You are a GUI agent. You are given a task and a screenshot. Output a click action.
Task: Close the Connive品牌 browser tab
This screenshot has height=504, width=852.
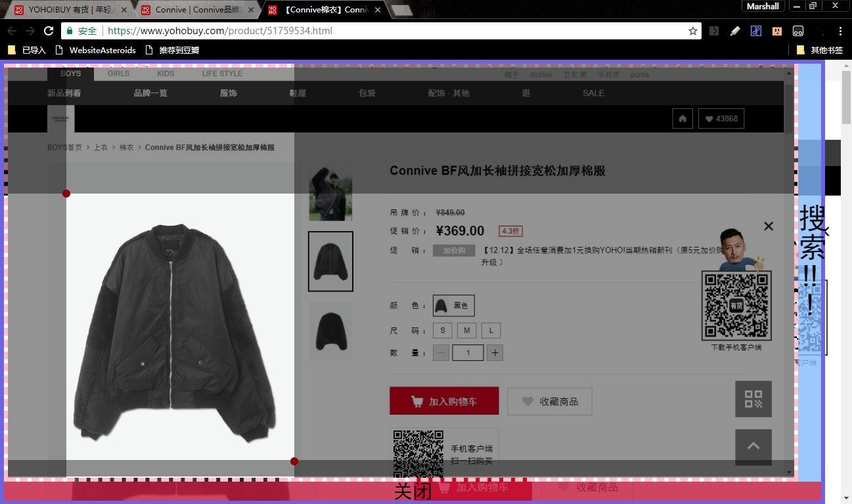[x=250, y=10]
